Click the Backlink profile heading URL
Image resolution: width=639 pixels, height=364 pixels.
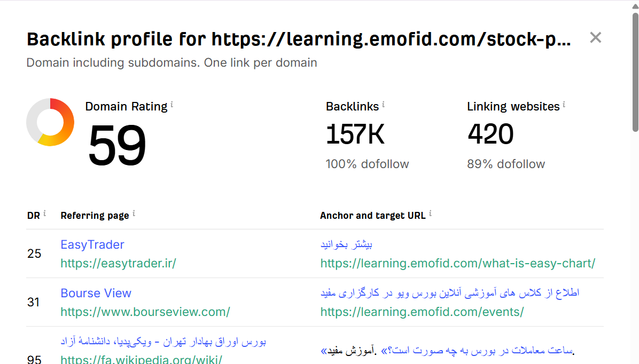tap(391, 39)
